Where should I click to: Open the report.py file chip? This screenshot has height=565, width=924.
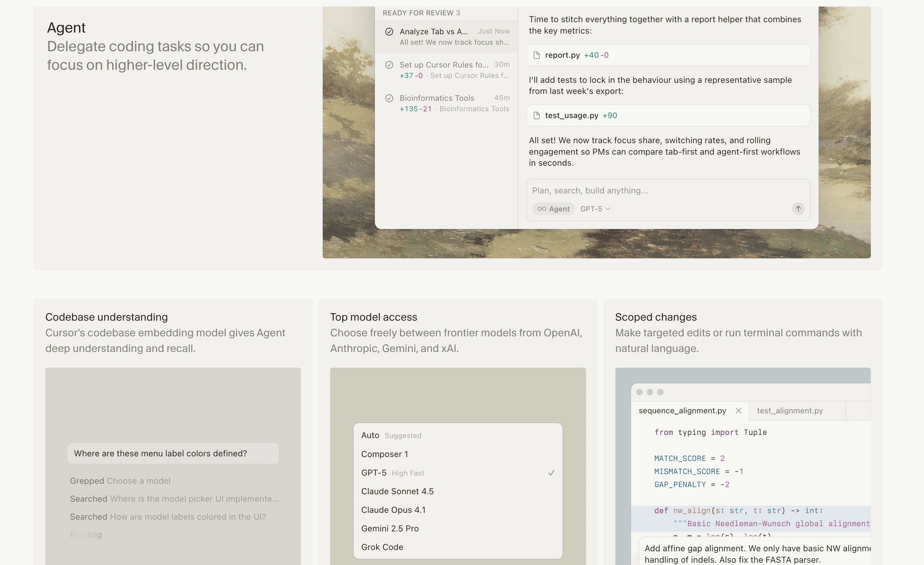tap(562, 55)
